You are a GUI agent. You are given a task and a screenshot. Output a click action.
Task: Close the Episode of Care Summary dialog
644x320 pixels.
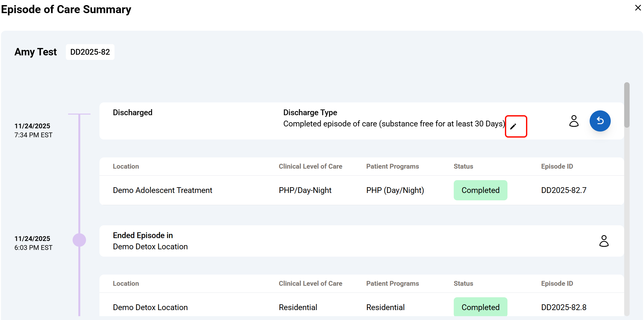point(638,8)
